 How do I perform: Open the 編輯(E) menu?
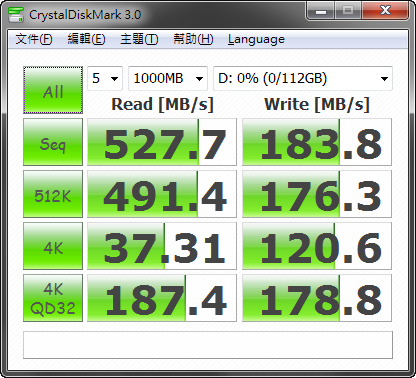coord(86,39)
